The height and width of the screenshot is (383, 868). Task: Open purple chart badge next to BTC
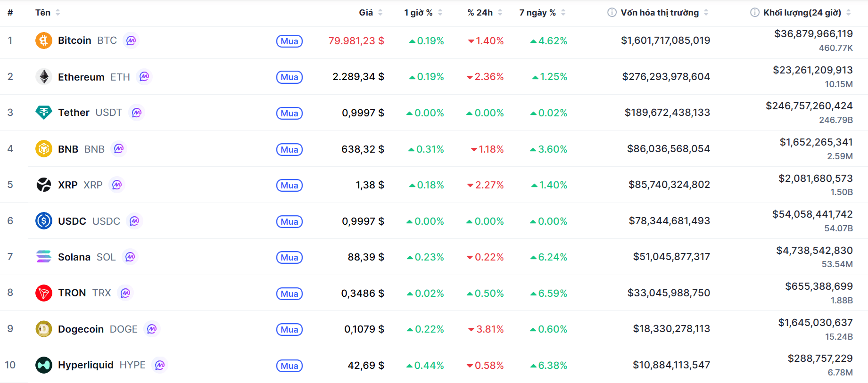[x=131, y=41]
